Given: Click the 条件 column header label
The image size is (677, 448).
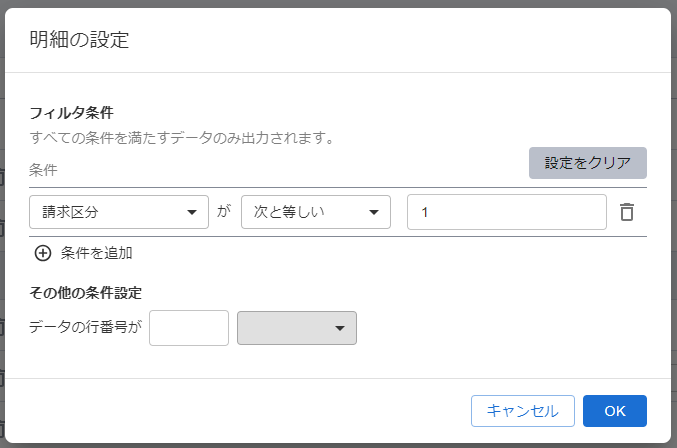Looking at the screenshot, I should pyautogui.click(x=43, y=170).
